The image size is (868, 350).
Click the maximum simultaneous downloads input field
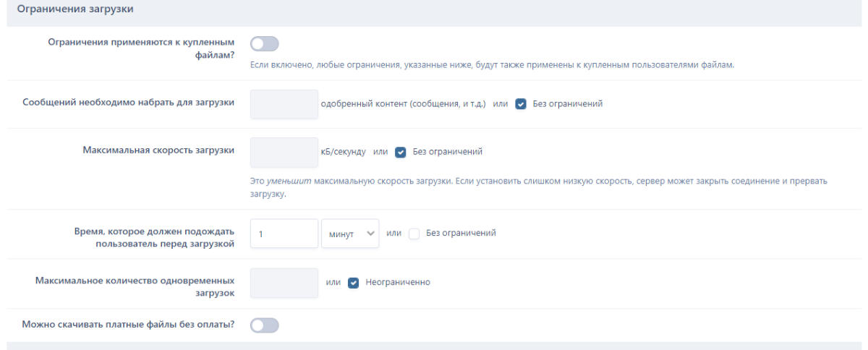284,283
